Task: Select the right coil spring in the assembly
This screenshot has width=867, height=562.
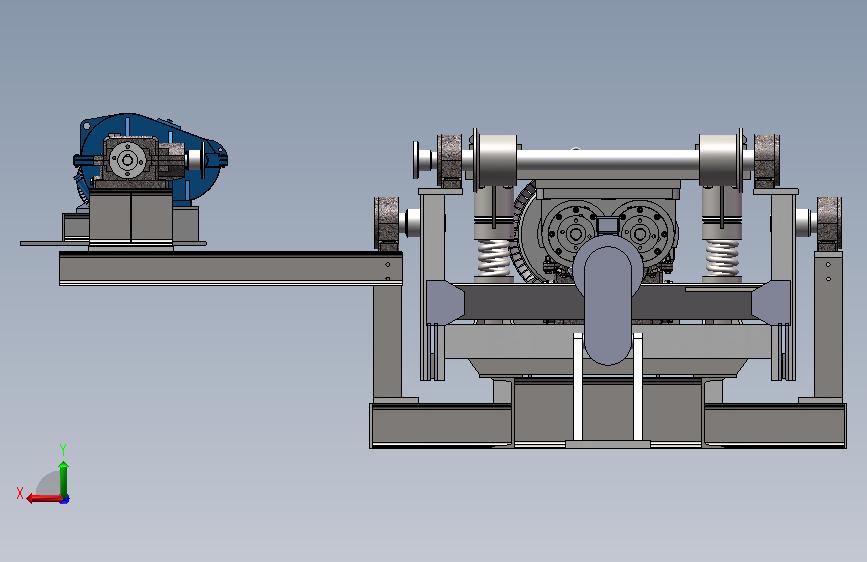Action: (x=722, y=258)
